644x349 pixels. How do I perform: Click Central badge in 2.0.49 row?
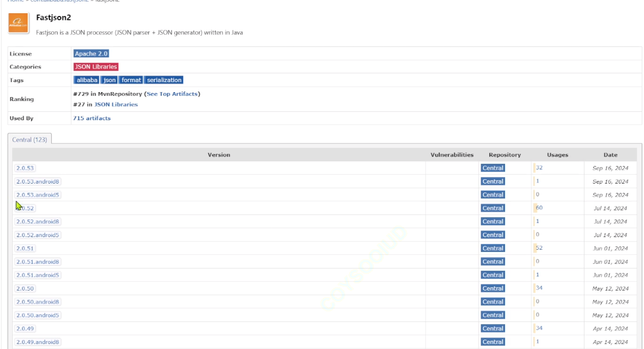[x=493, y=329]
